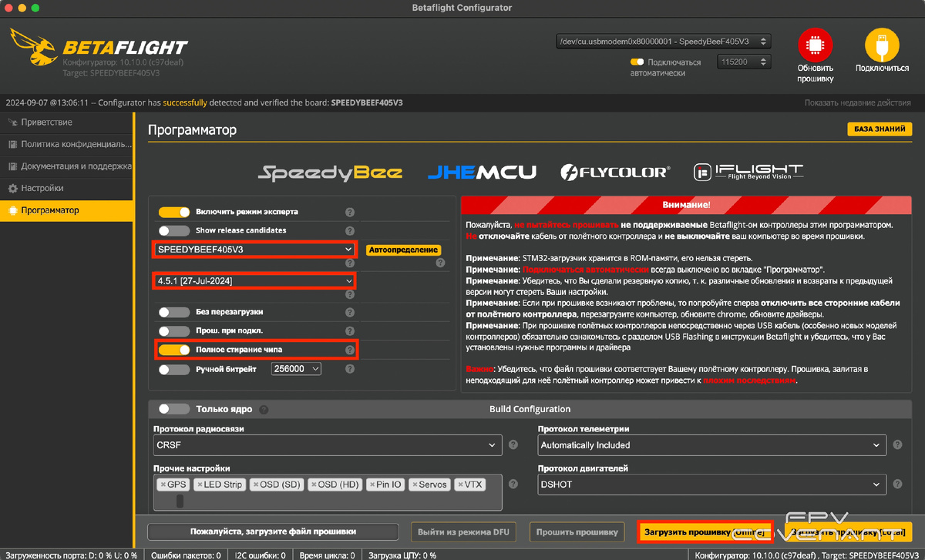Screen dimensions: 925x560
Task: Open help for Show release candidates
Action: (x=350, y=230)
